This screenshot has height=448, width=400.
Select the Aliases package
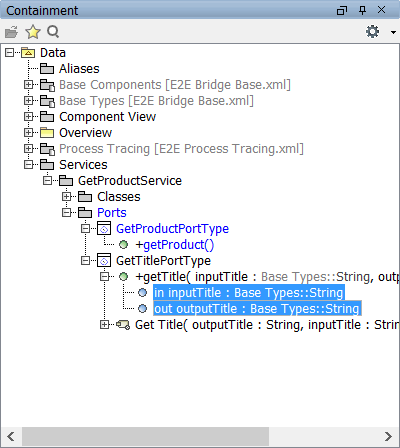(79, 69)
